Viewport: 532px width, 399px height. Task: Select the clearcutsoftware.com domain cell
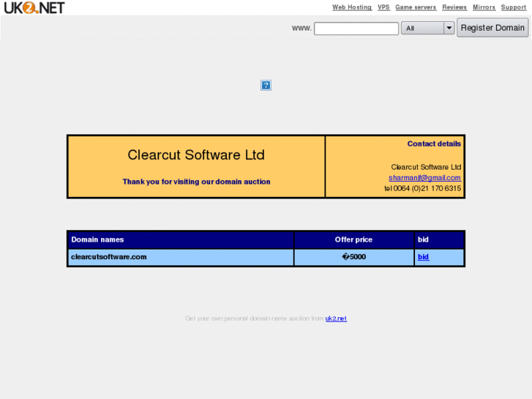pyautogui.click(x=181, y=257)
